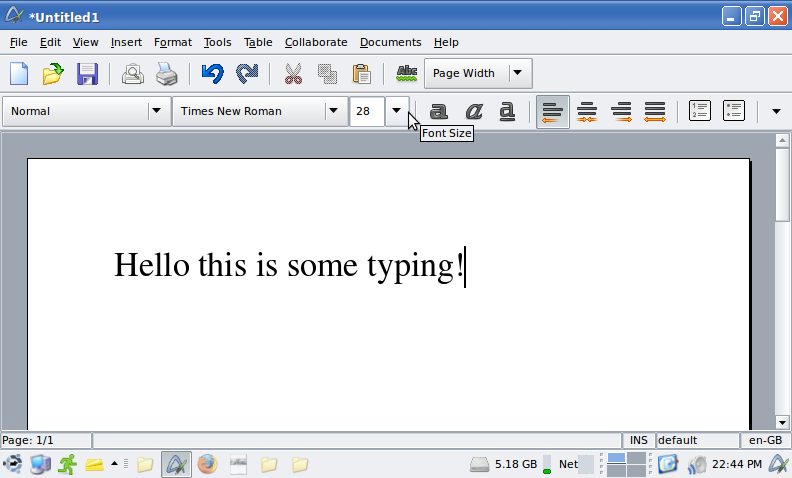The height and width of the screenshot is (478, 792).
Task: Open the Times New Roman font dropdown
Action: click(x=333, y=111)
